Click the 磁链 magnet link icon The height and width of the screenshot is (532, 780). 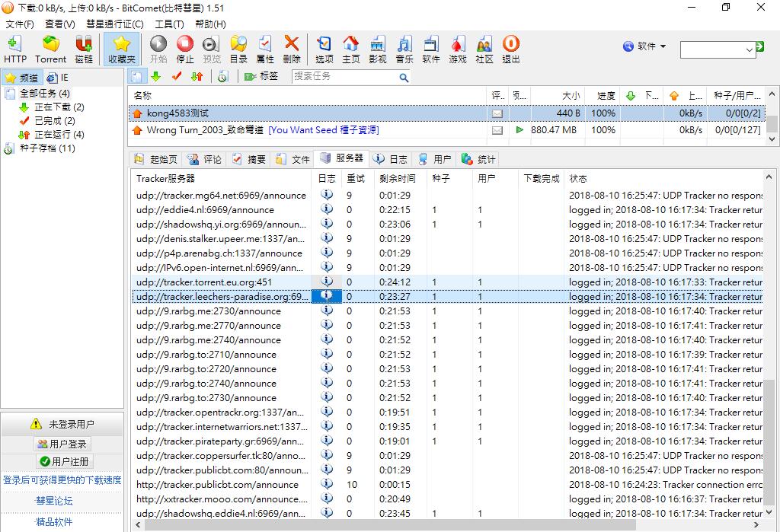84,49
